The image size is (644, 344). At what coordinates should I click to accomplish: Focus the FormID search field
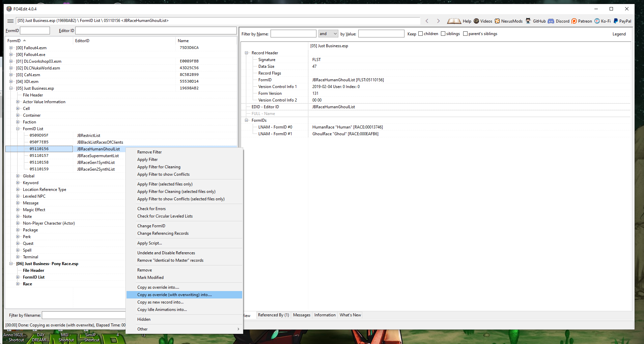point(35,31)
